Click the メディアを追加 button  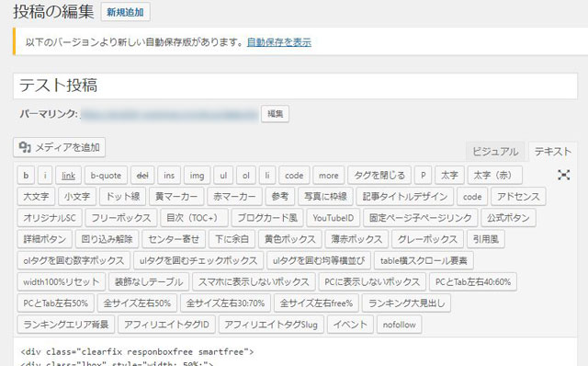click(59, 147)
